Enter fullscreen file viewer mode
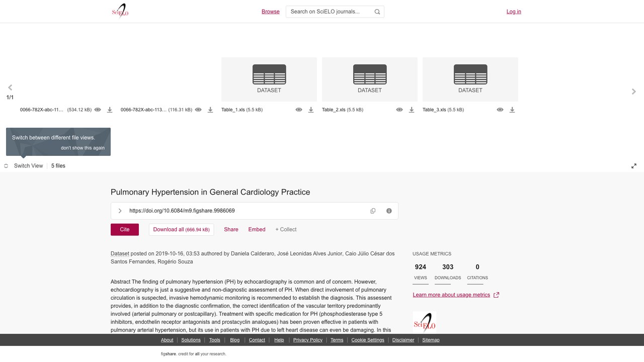Screen dimensions: 644x362 point(634,166)
